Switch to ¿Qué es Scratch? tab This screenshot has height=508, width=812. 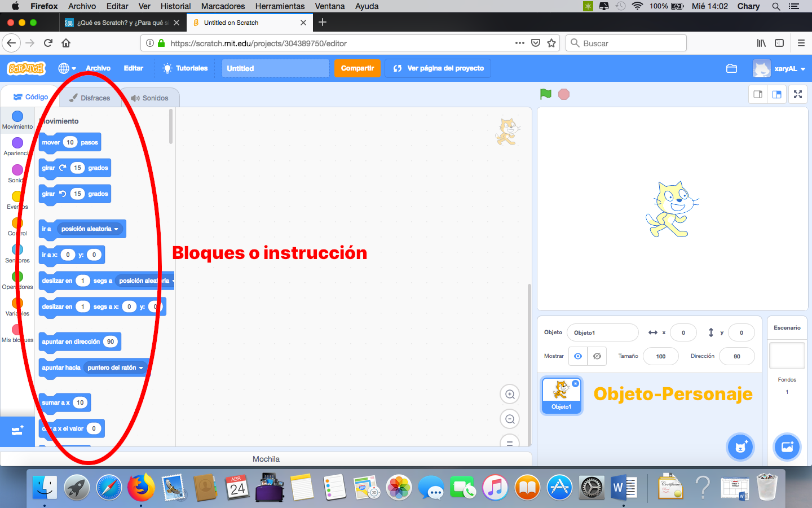pos(122,23)
